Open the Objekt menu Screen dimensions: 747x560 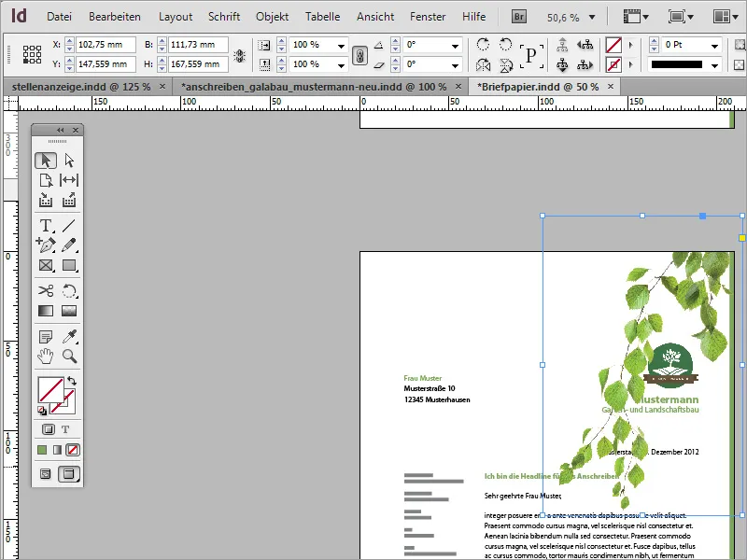(272, 17)
